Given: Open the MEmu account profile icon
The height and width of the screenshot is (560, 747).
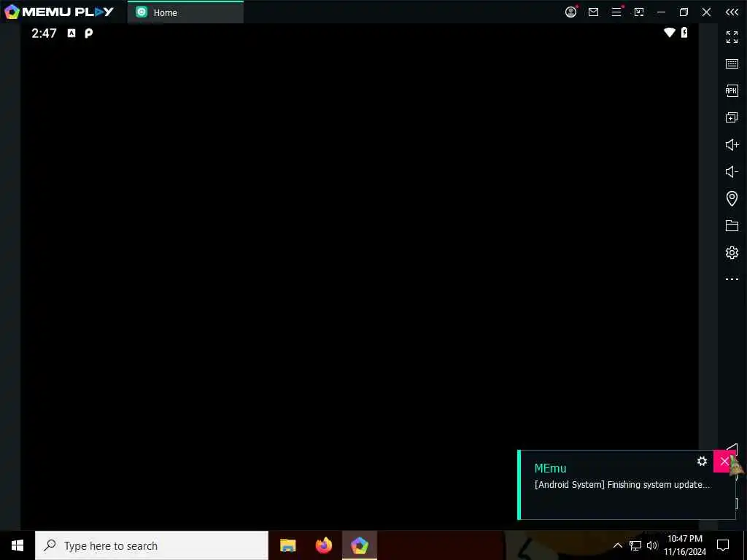Looking at the screenshot, I should pyautogui.click(x=570, y=12).
